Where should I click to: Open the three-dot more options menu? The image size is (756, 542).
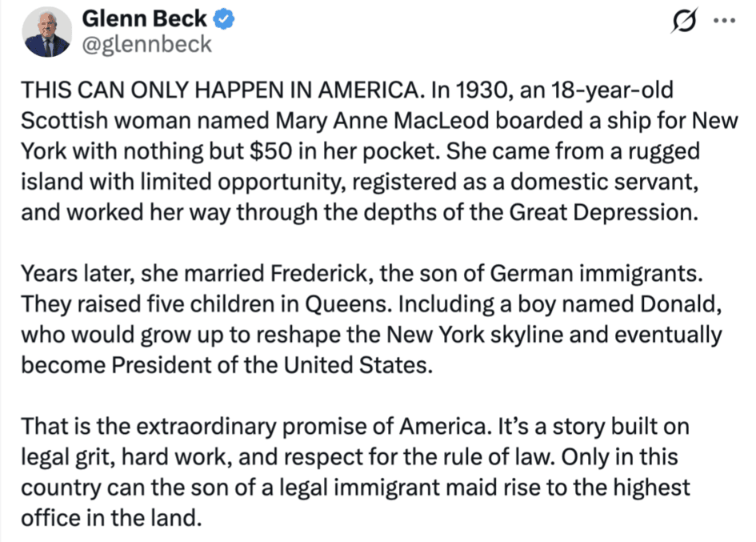click(724, 21)
